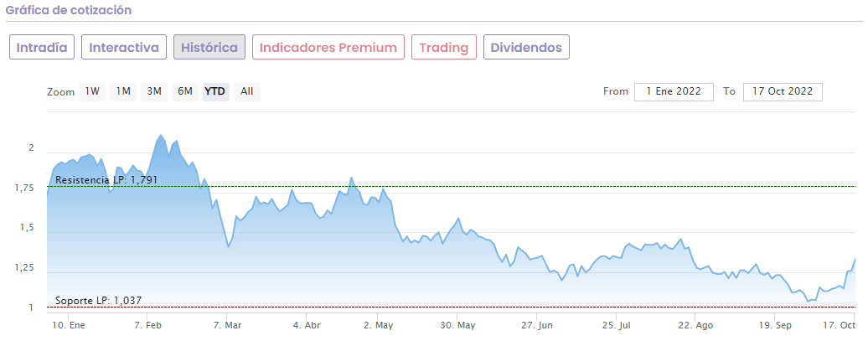Click the From date field
The height and width of the screenshot is (341, 868).
[x=674, y=91]
